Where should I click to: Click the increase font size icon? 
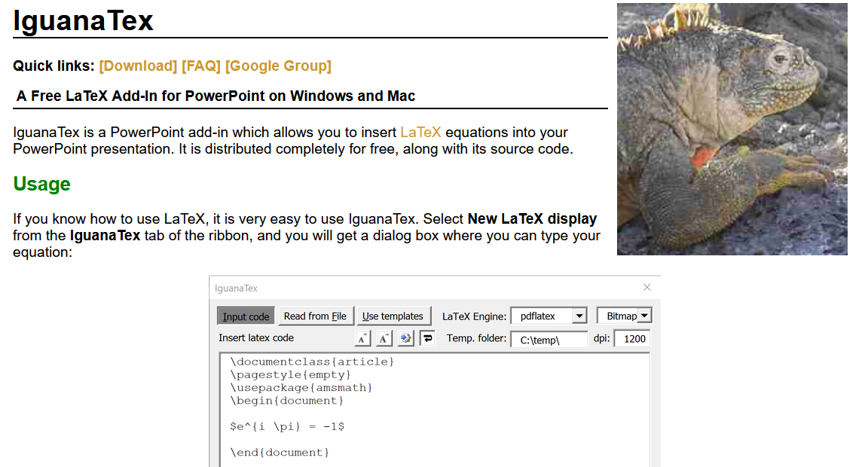pyautogui.click(x=384, y=338)
